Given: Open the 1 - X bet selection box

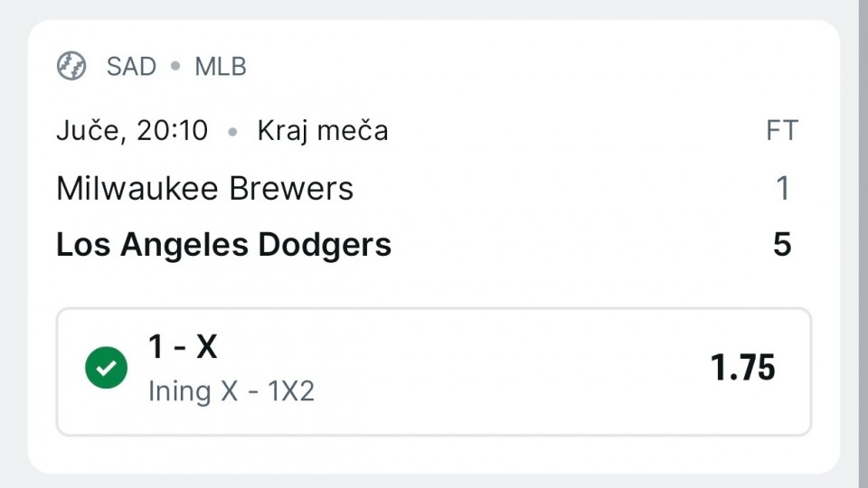Looking at the screenshot, I should click(434, 371).
